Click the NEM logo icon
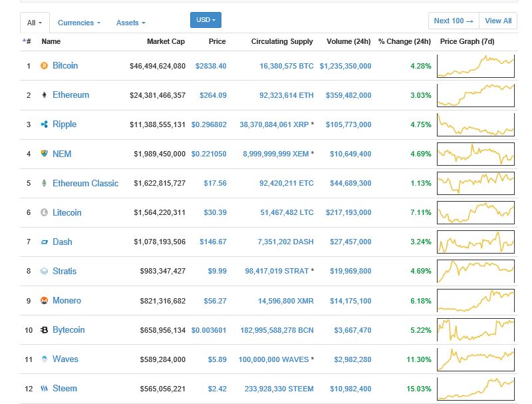Image resolution: width=532 pixels, height=404 pixels. pos(45,154)
